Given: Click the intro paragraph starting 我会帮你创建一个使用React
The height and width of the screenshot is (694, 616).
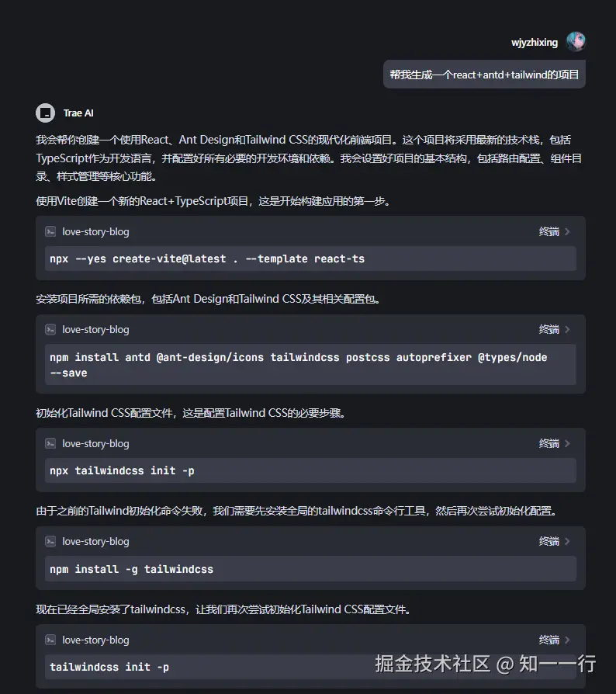Looking at the screenshot, I should point(309,158).
